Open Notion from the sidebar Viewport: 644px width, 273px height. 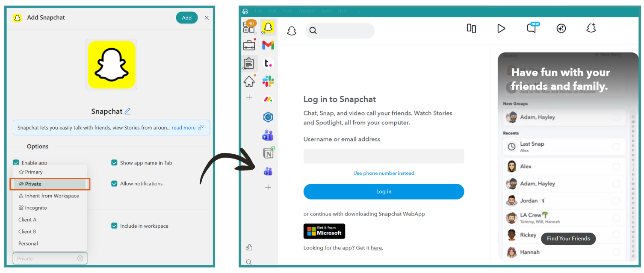[268, 153]
